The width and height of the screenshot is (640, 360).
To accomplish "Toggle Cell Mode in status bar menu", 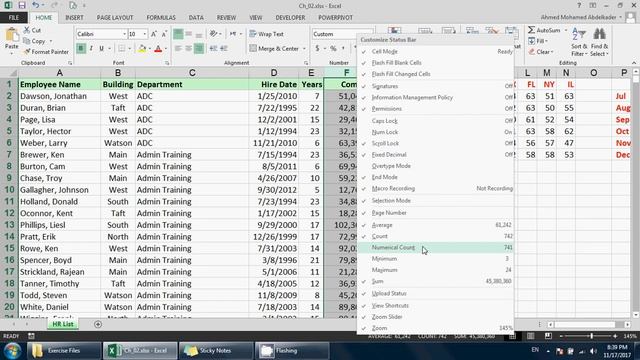I will [435, 51].
